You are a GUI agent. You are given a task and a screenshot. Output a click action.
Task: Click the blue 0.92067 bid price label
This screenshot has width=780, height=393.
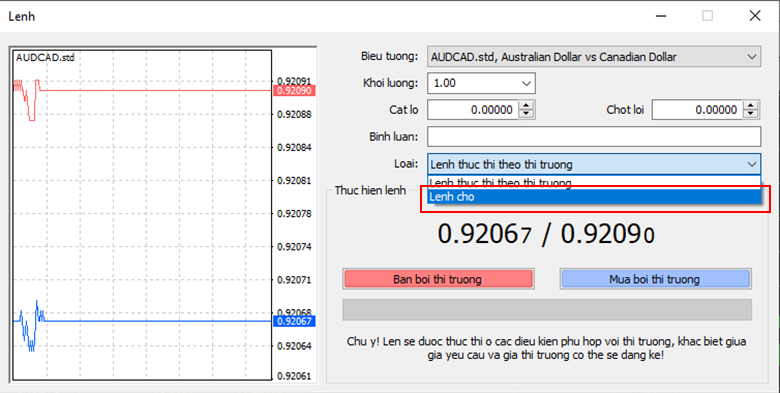pos(294,321)
